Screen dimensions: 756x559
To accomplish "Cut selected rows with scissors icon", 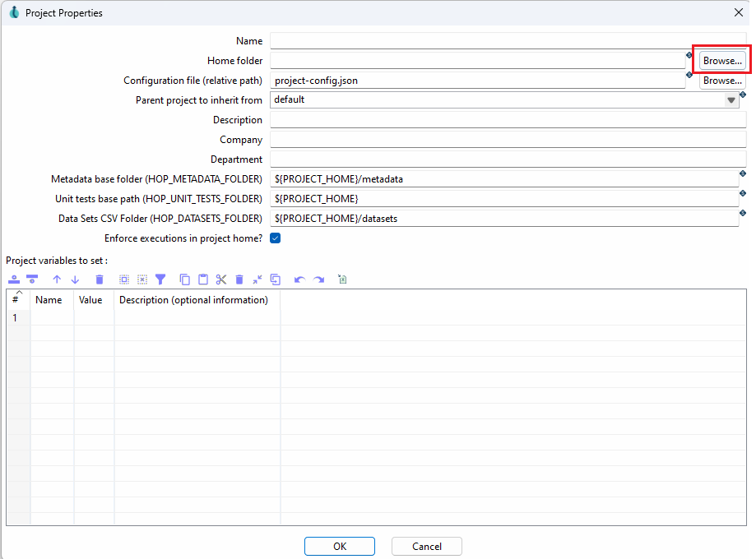I will (x=221, y=279).
